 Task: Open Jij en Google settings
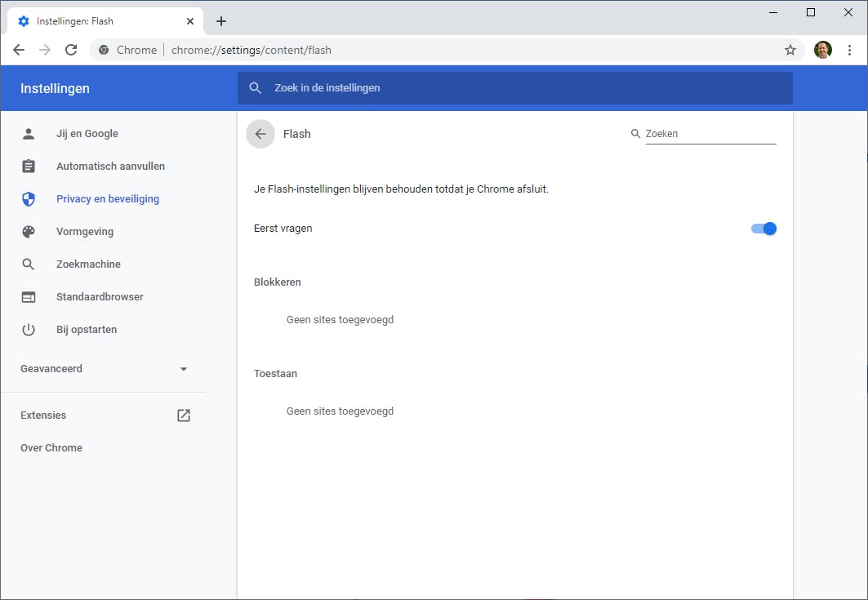(x=87, y=134)
